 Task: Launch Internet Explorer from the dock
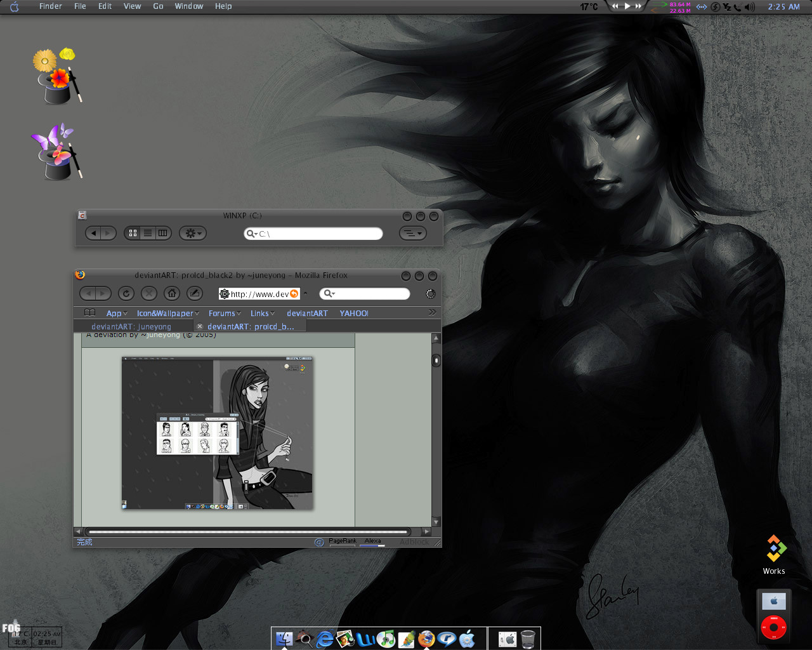325,639
